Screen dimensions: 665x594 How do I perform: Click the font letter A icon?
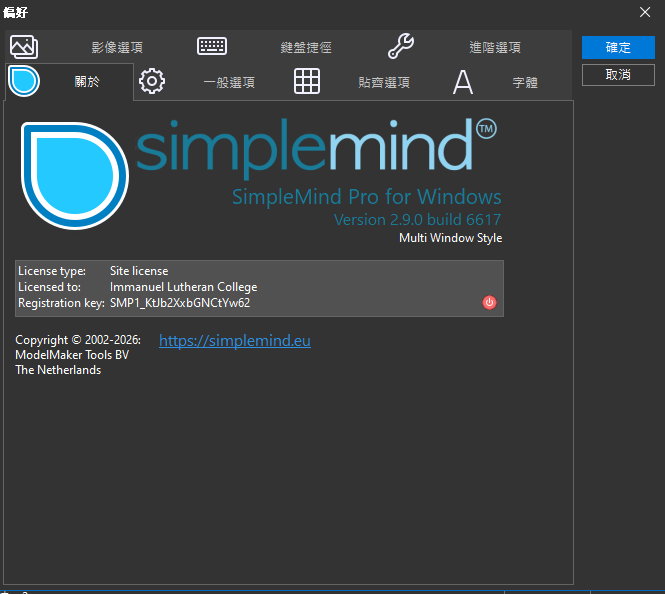click(462, 82)
